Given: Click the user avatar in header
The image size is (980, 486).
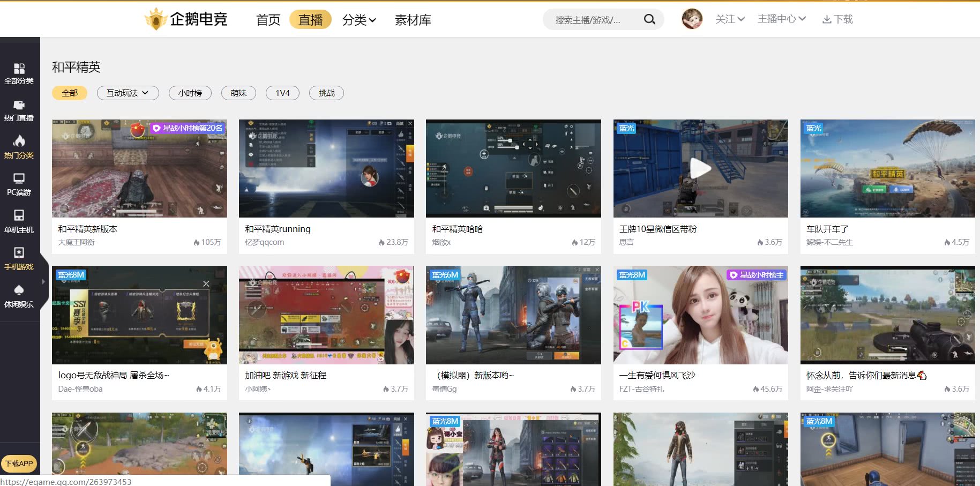Looking at the screenshot, I should [x=692, y=19].
